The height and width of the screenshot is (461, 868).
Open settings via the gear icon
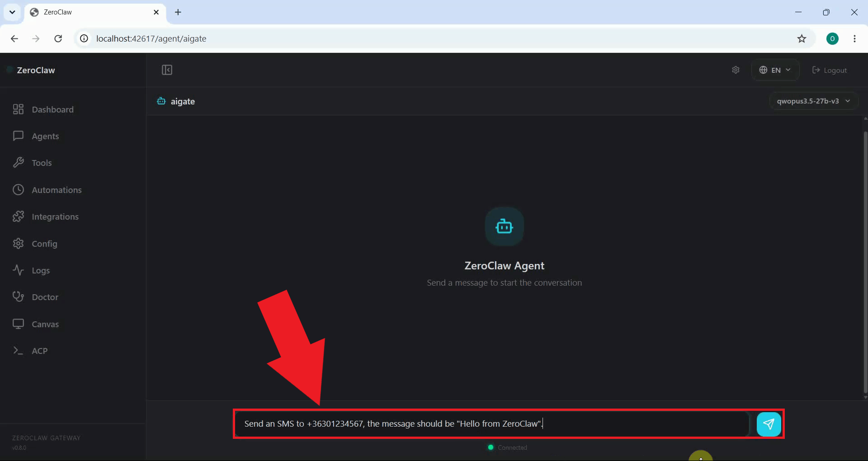pyautogui.click(x=736, y=70)
